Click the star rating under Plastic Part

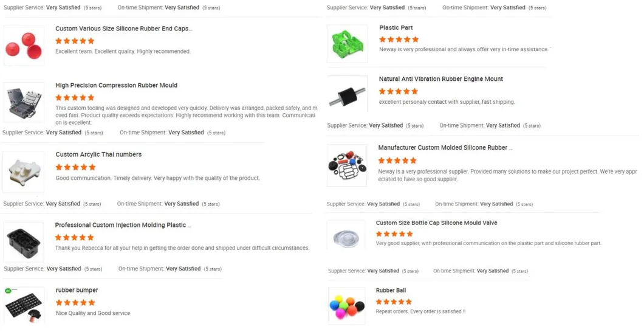tap(399, 39)
